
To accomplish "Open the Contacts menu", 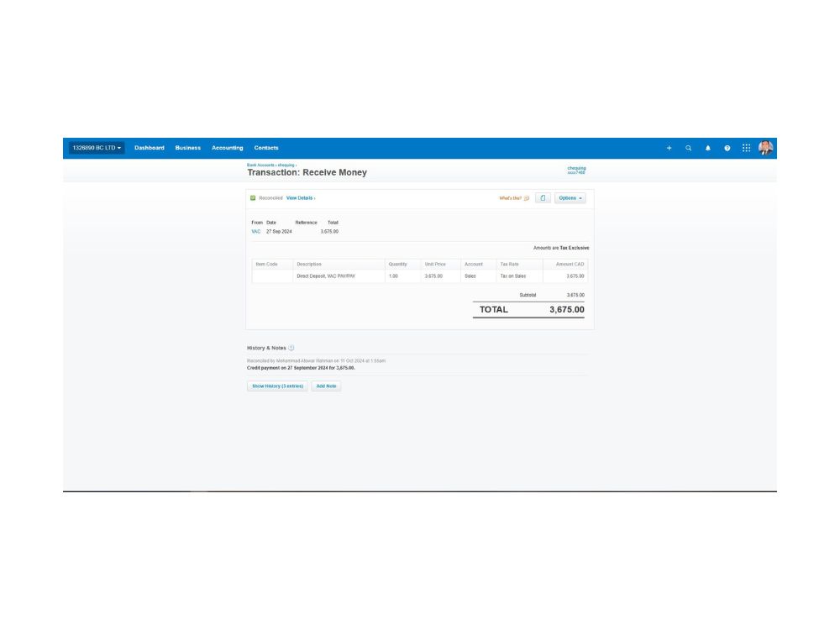I will tap(266, 148).
